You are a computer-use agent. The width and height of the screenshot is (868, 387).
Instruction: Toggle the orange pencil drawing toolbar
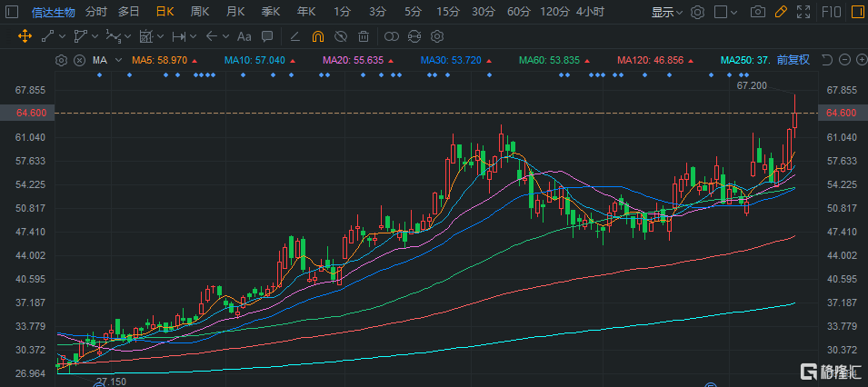coord(780,12)
